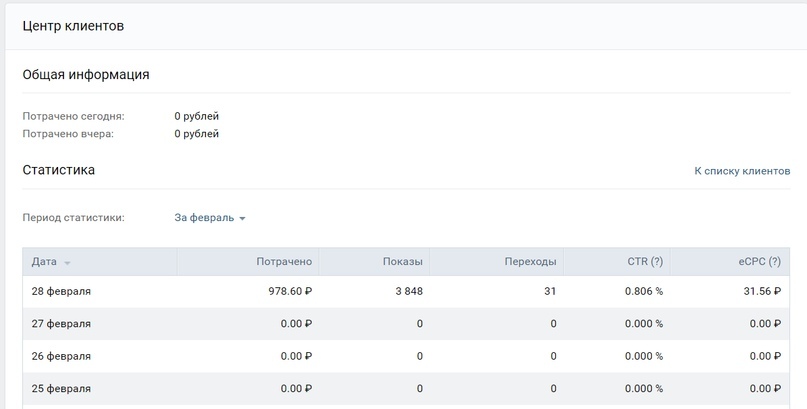The height and width of the screenshot is (409, 807).
Task: Click the 978.60 ₽ spent value
Action: [290, 291]
